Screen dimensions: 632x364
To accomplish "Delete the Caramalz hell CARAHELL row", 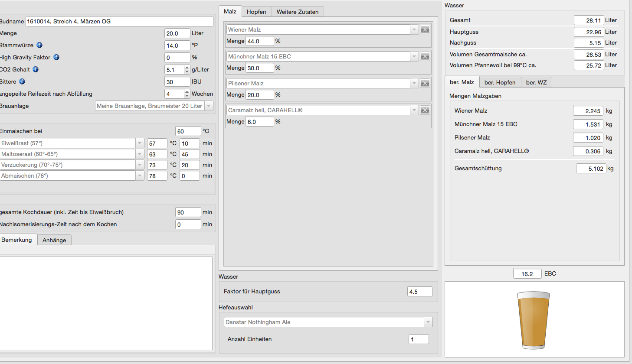I will 425,110.
